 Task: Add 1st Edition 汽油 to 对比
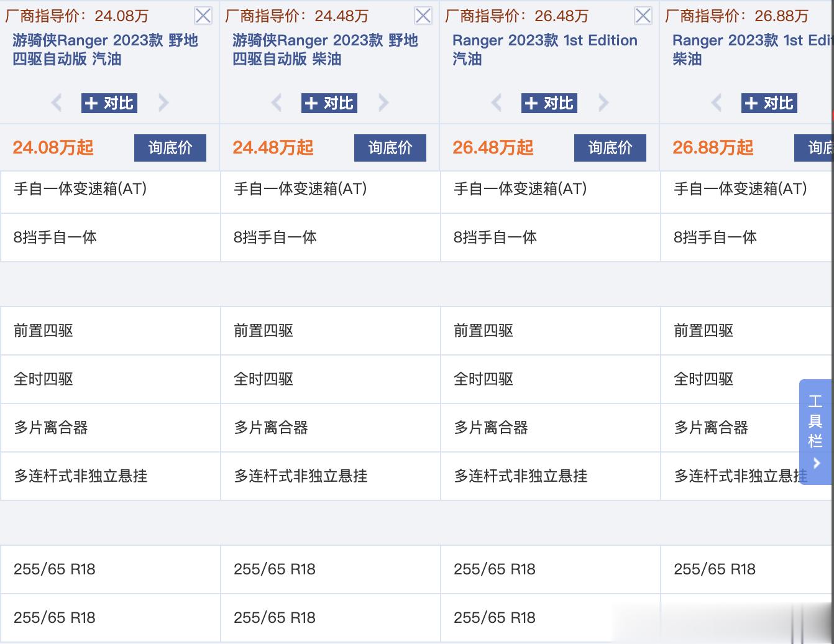pyautogui.click(x=549, y=103)
